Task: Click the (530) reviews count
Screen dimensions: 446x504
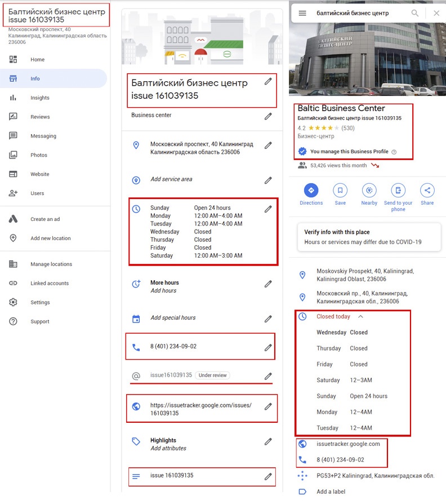Action: pyautogui.click(x=348, y=128)
